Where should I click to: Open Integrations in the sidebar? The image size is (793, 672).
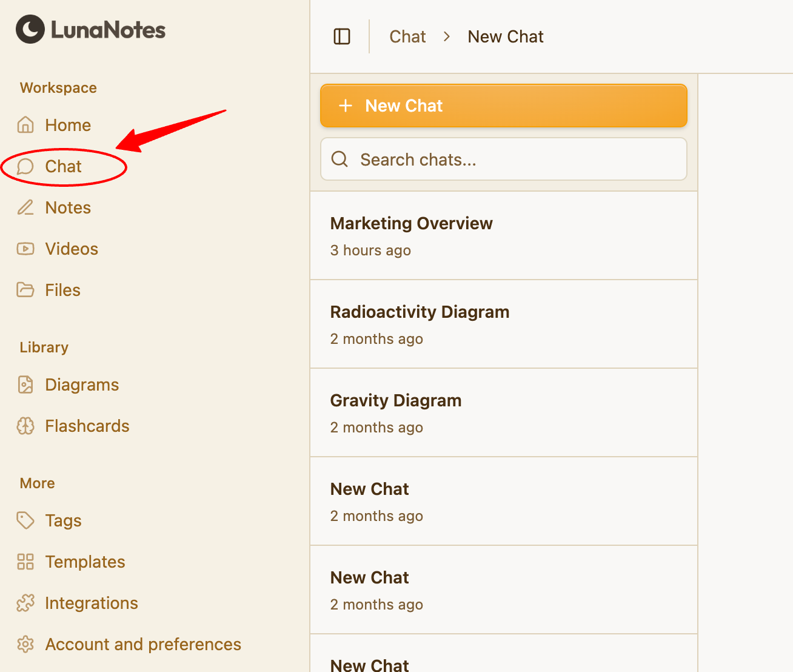[91, 603]
